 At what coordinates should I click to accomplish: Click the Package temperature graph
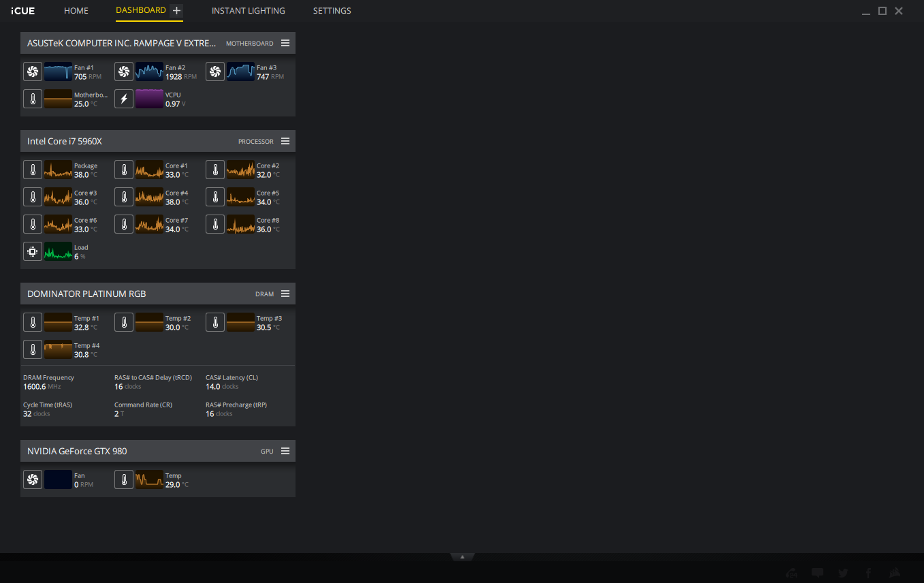point(58,170)
